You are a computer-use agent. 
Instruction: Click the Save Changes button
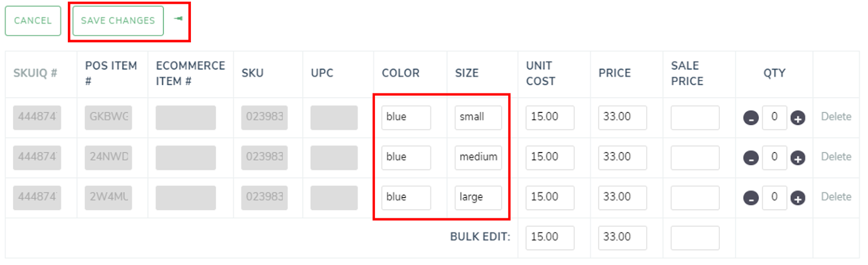pos(118,21)
